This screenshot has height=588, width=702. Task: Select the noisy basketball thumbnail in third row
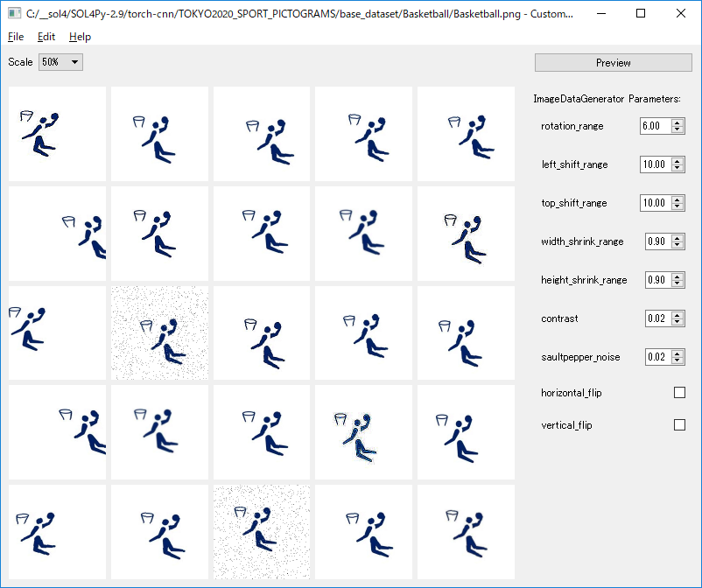159,332
